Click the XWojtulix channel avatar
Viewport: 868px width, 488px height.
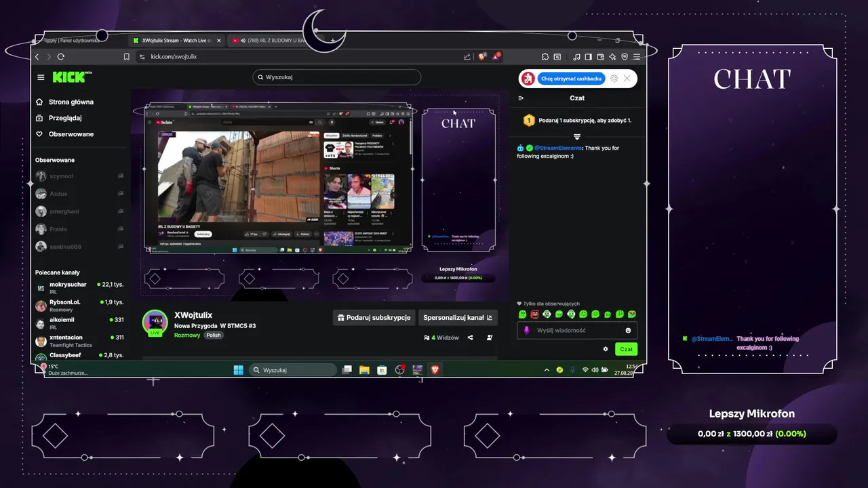155,323
